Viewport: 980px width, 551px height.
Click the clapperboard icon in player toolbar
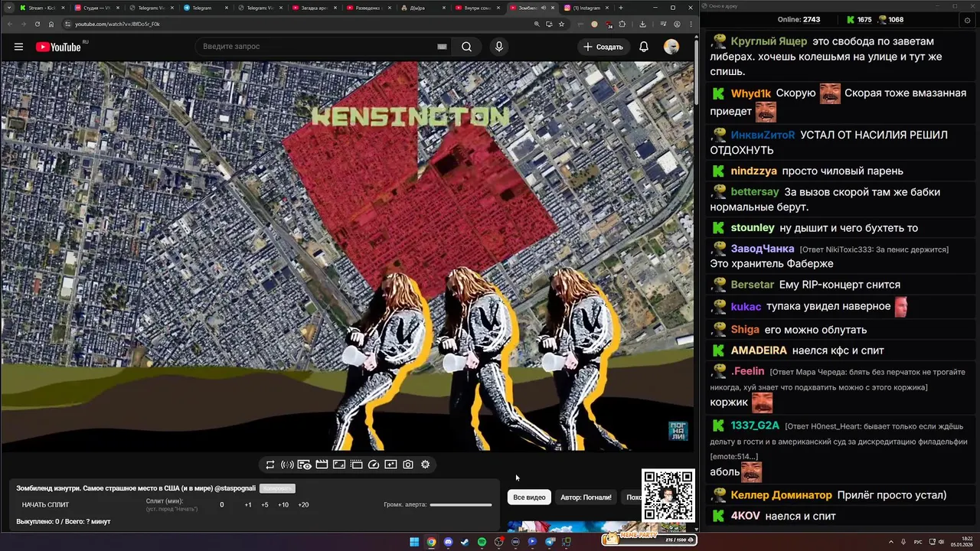pos(322,465)
